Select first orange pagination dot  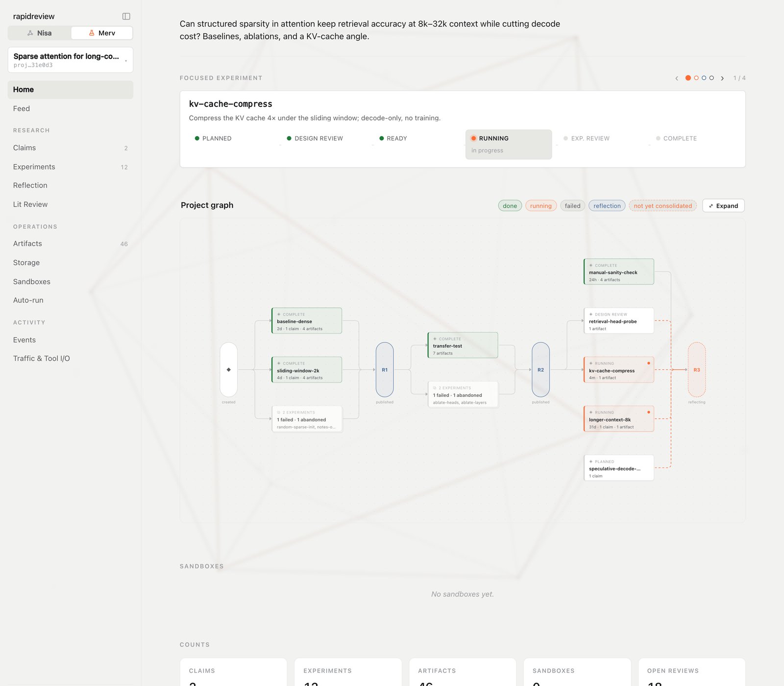(x=688, y=78)
